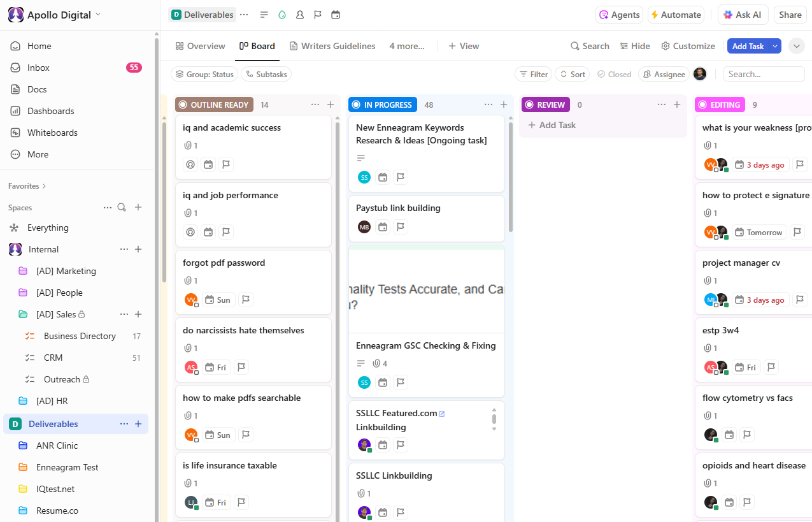This screenshot has width=812, height=522.
Task: Click the flag icon in the Deliverables header
Action: click(318, 15)
